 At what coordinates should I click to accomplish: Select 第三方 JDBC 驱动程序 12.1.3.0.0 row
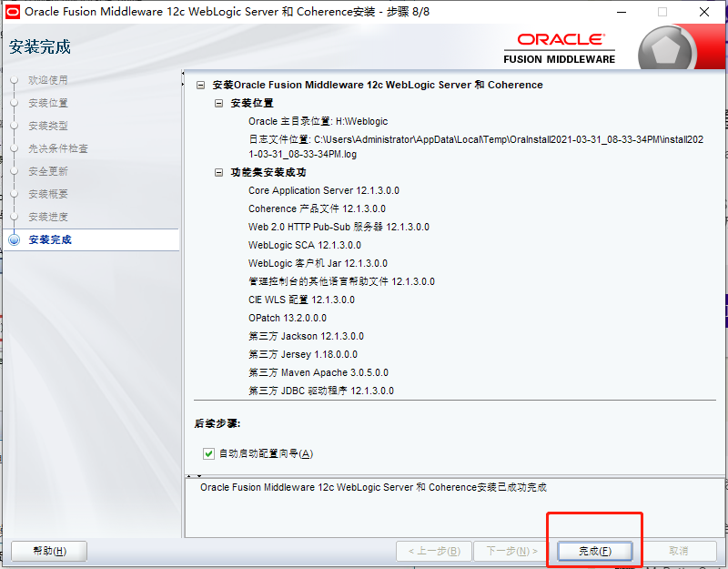click(321, 391)
